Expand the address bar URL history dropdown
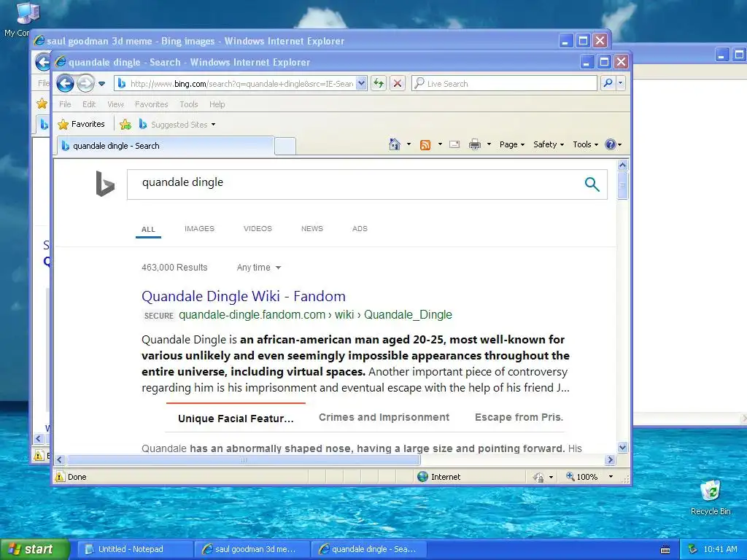The height and width of the screenshot is (560, 747). coord(362,84)
